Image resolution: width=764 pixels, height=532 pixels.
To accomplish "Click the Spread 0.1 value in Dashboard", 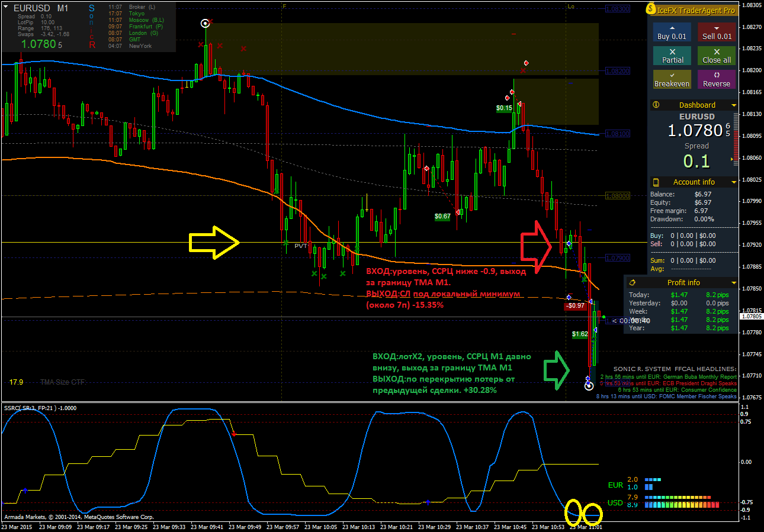I will tap(696, 160).
